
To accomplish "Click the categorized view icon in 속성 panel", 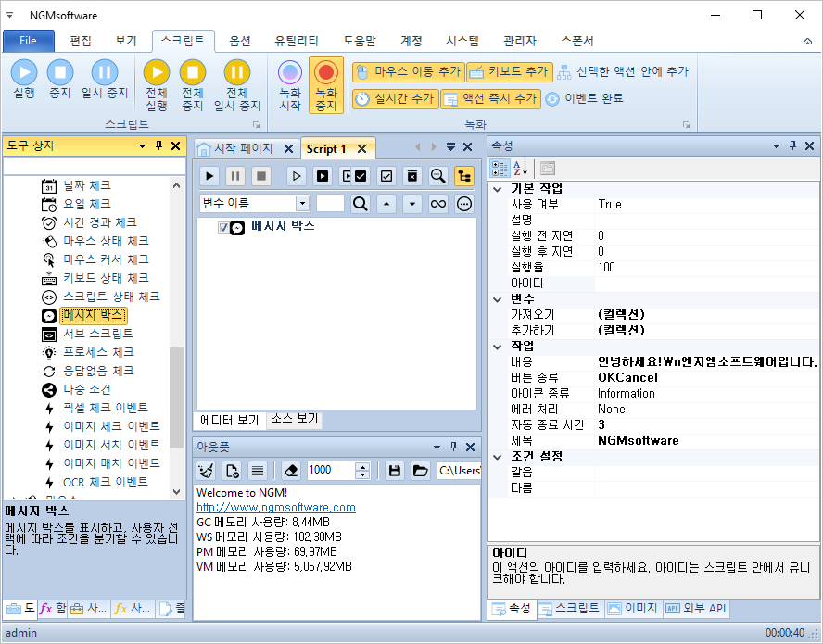I will [500, 169].
